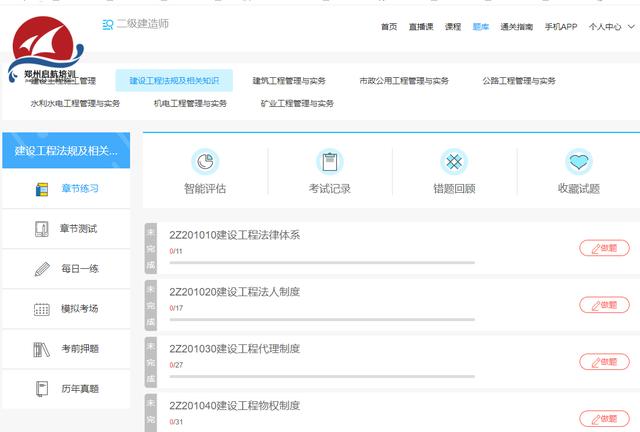Open 题库 in top navigation

(x=481, y=27)
